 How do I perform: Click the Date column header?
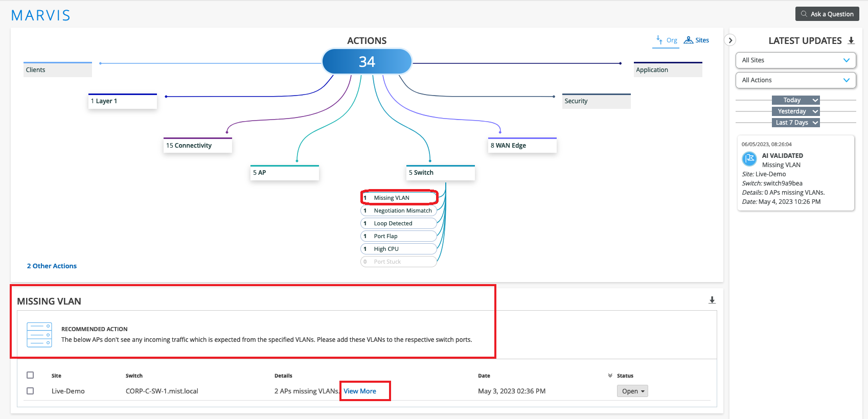pyautogui.click(x=484, y=376)
